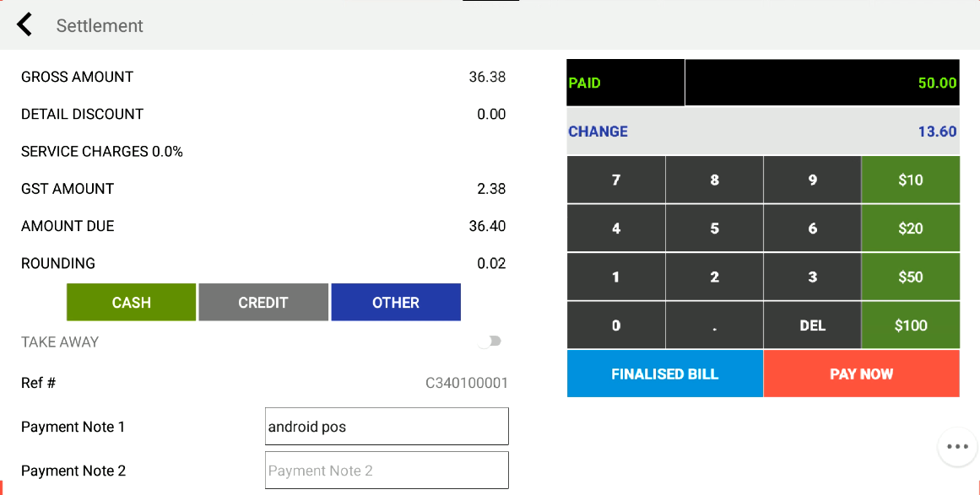Click the FINALISED BILL button
980x495 pixels.
tap(664, 374)
